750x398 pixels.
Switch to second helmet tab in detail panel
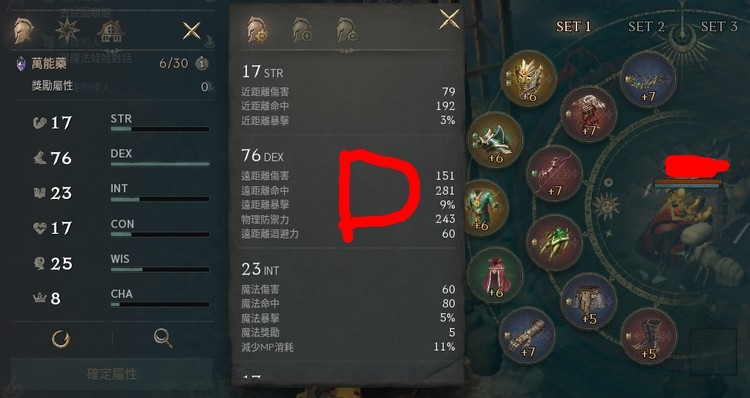[x=302, y=31]
